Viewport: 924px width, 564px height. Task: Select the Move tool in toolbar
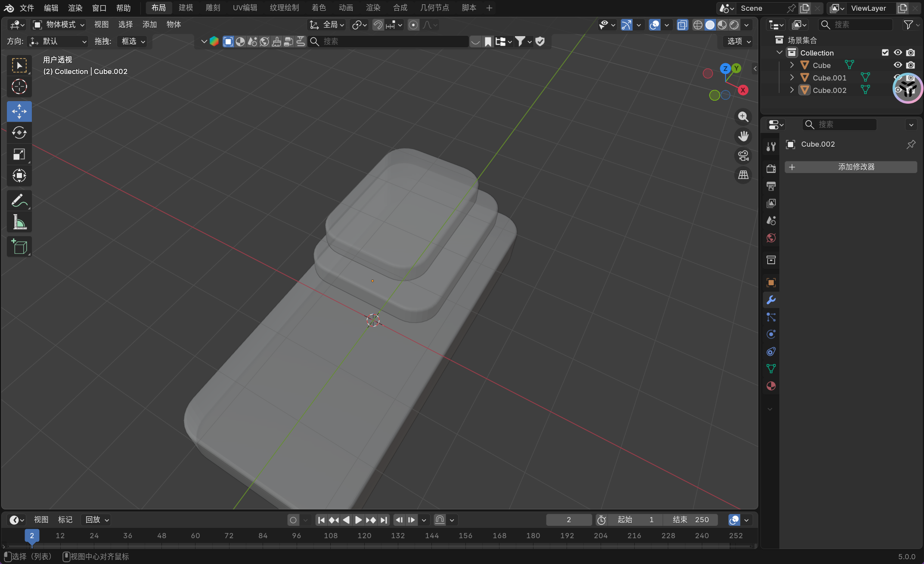click(x=19, y=111)
